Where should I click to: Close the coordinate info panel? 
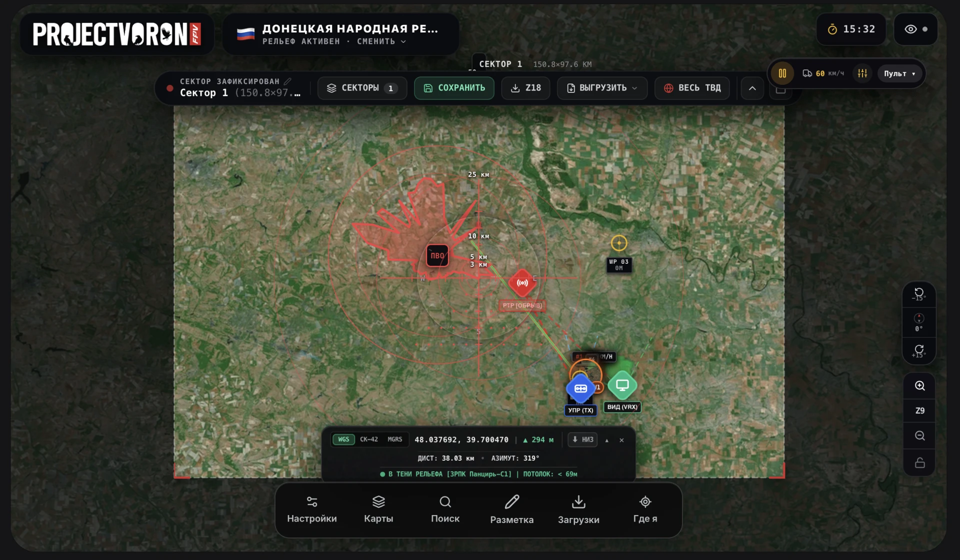(621, 440)
